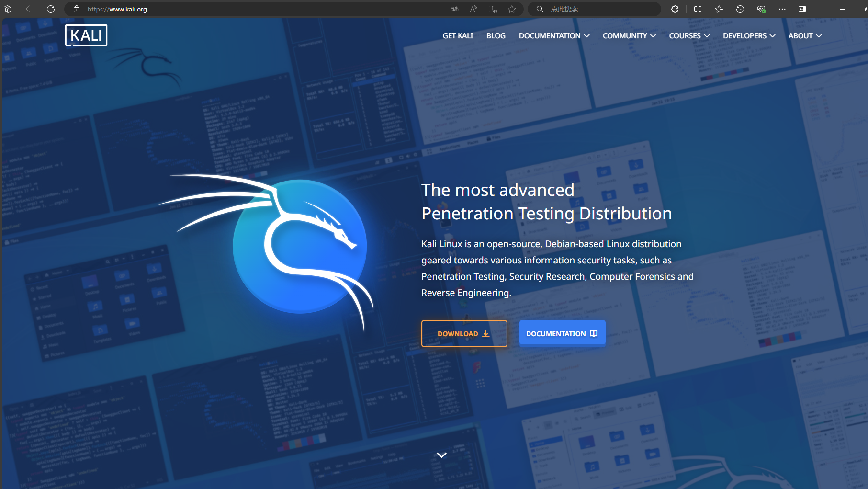Click the scroll-down chevron at page bottom
This screenshot has height=489, width=868.
pos(441,455)
